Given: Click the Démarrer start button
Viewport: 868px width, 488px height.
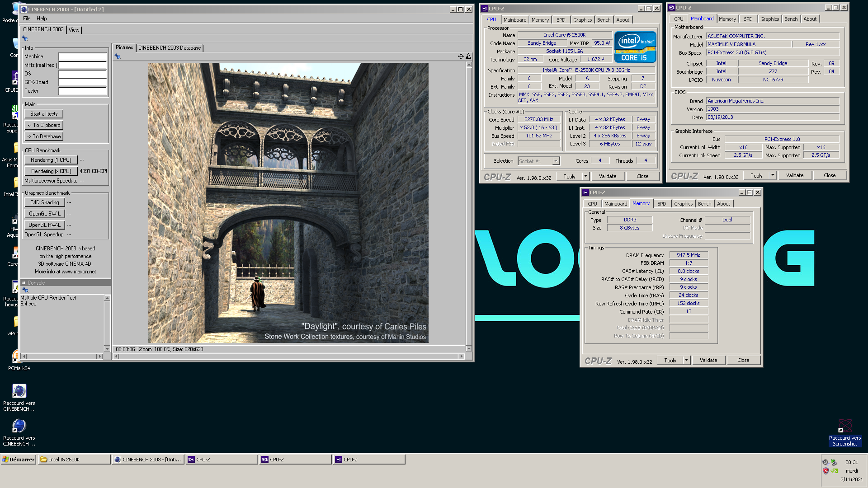Looking at the screenshot, I should (19, 460).
